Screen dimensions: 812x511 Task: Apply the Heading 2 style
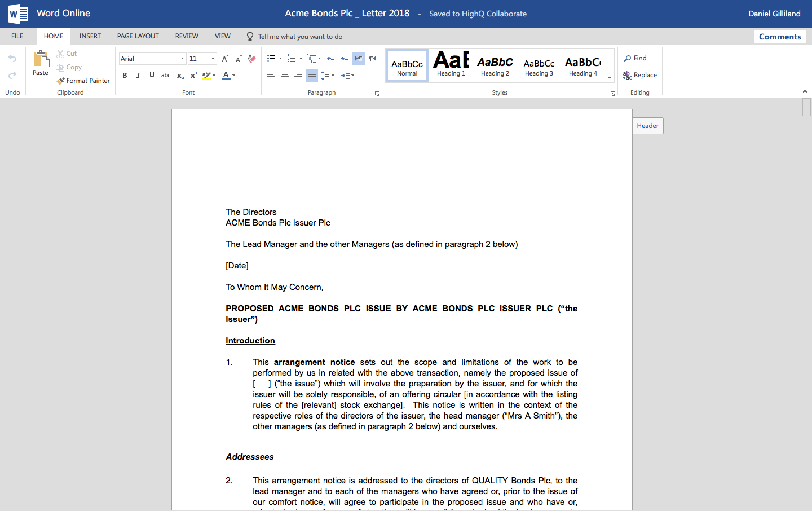(495, 66)
